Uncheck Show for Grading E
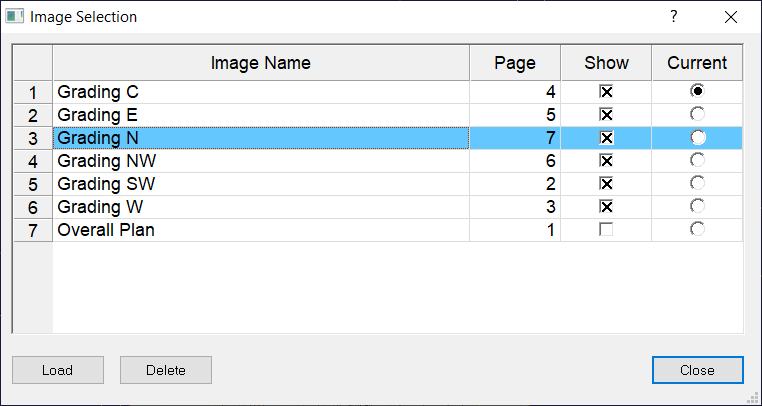Image resolution: width=762 pixels, height=406 pixels. 606,115
